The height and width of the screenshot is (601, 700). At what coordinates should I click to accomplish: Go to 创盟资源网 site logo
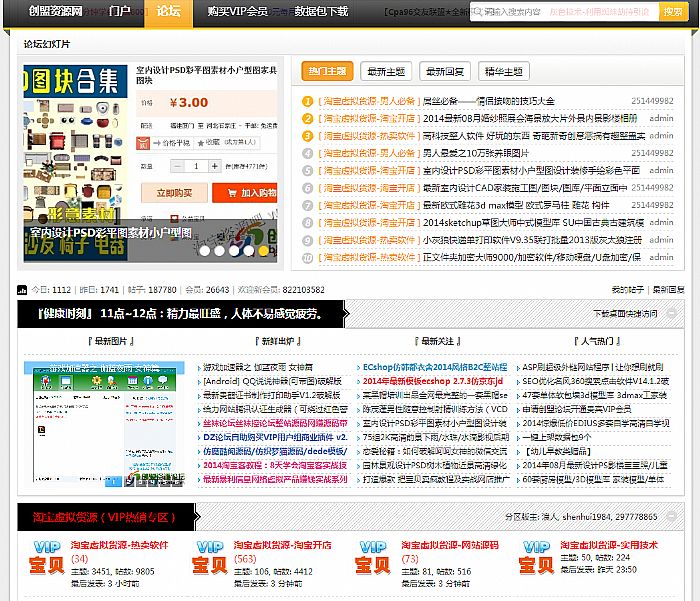click(x=55, y=11)
